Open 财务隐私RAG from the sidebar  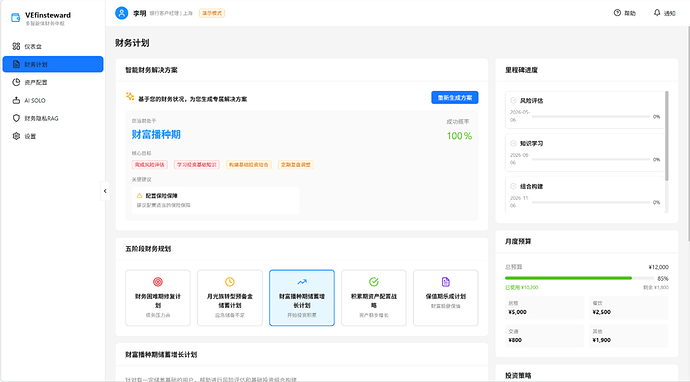(53, 118)
